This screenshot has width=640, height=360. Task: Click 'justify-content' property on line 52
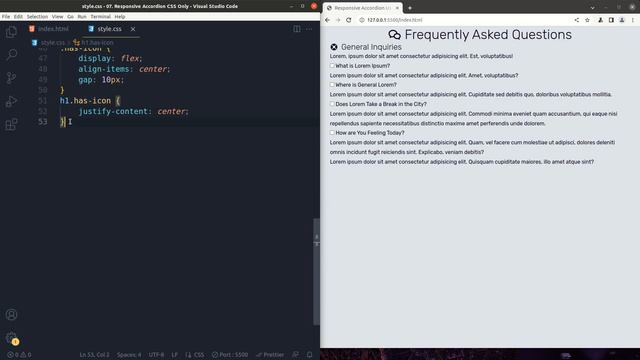(113, 111)
